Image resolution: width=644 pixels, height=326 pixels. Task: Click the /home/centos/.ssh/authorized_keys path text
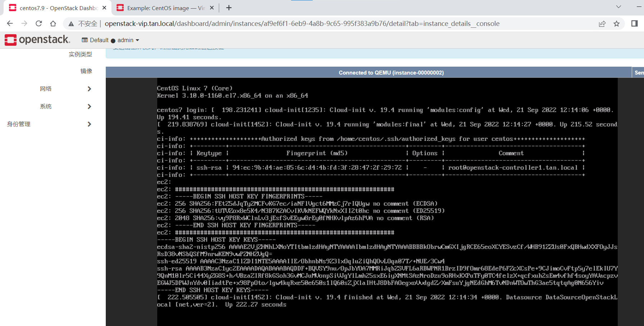coord(396,139)
